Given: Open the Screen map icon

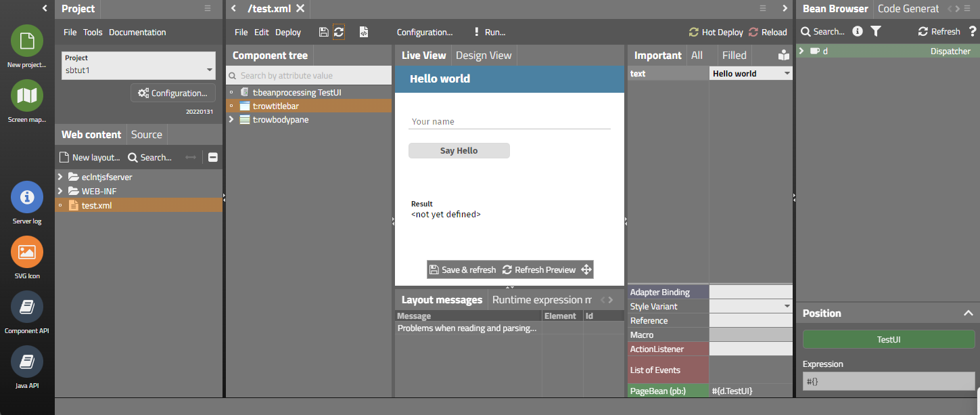Looking at the screenshot, I should click(27, 95).
